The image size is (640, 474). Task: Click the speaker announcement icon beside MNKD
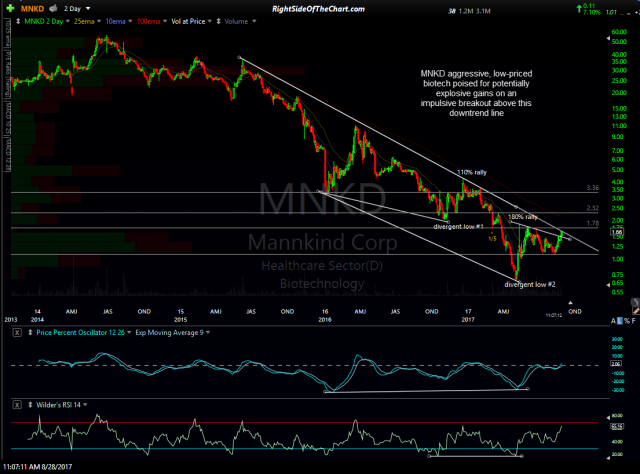(x=53, y=8)
